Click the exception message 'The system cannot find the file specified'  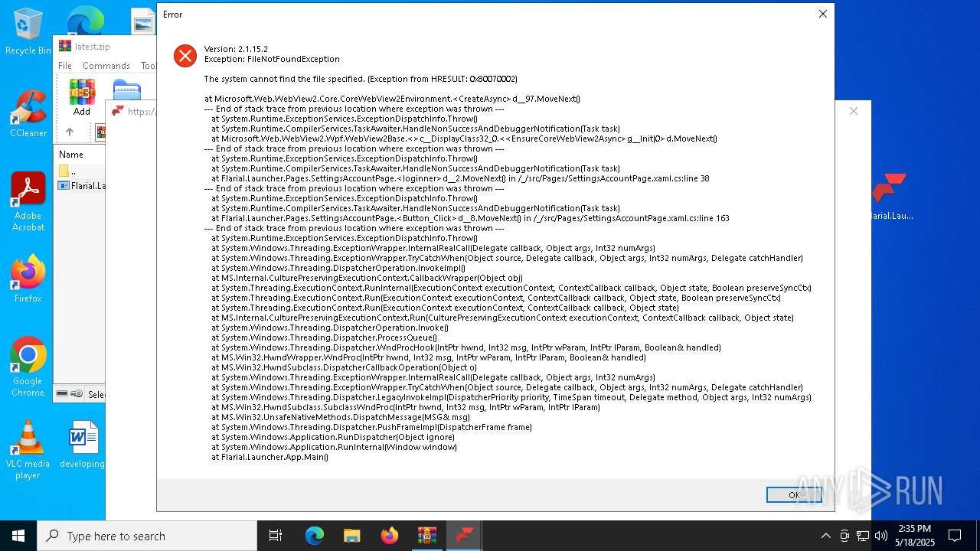[x=361, y=79]
